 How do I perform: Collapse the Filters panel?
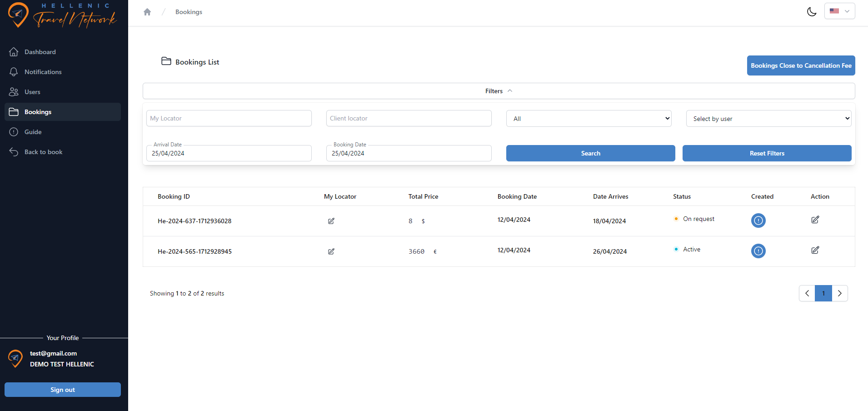click(x=499, y=91)
